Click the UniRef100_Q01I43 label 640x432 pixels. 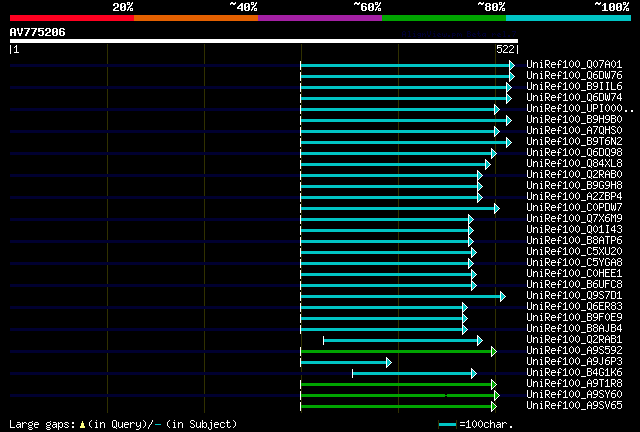click(574, 229)
